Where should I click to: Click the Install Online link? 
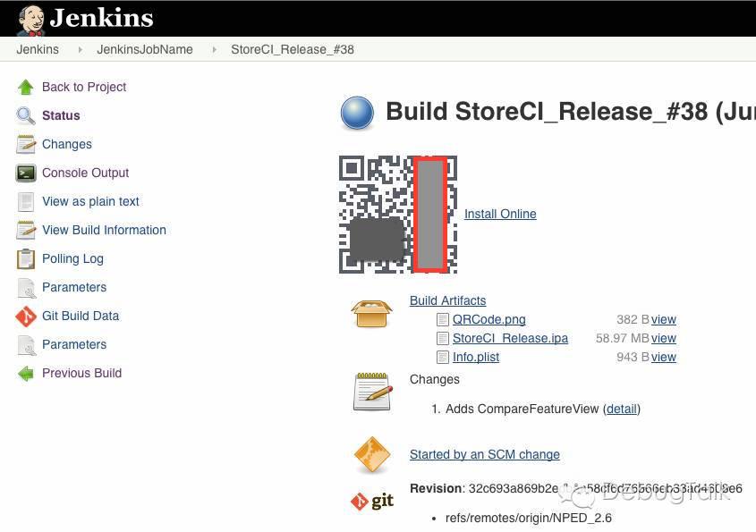point(500,214)
